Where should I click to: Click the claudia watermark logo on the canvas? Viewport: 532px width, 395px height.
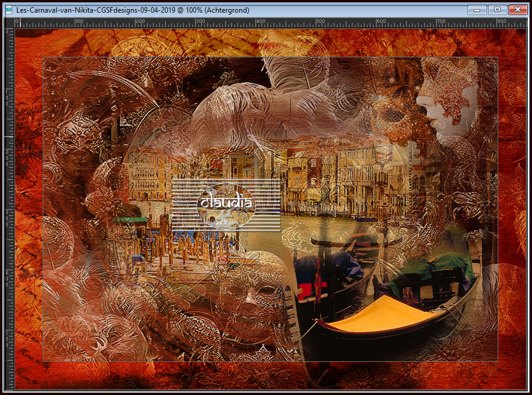226,205
